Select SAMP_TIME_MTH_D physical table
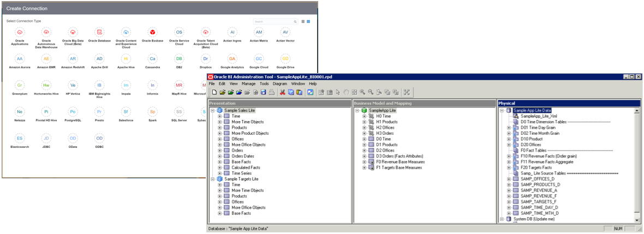Screen dimensions: 644x234 (539, 213)
